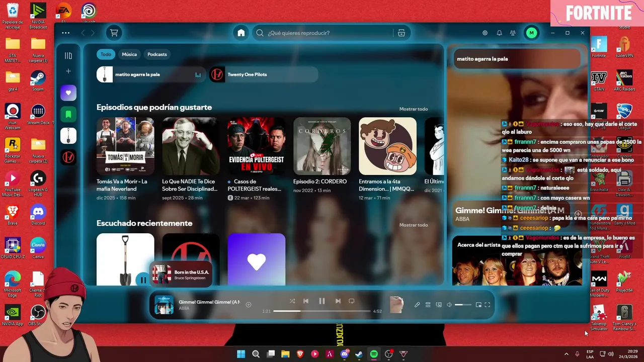Open the profile avatar M
This screenshot has height=362, width=644.
coord(531,33)
